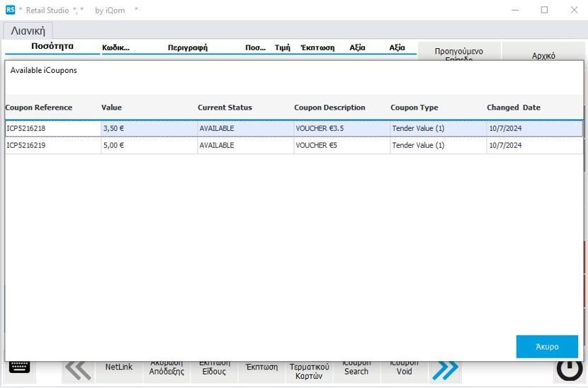Open the on-screen keyboard icon
Screen dimensions: 588x388
click(x=19, y=367)
